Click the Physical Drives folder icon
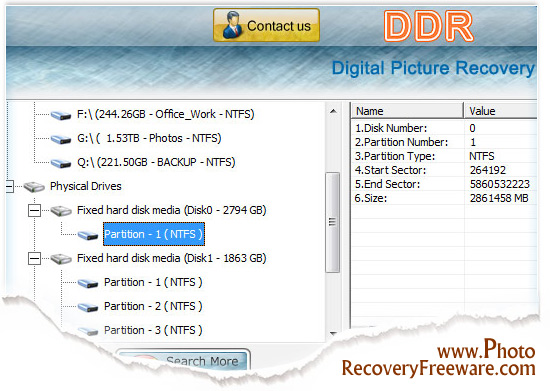Viewport: 550px width, 391px height. tap(34, 187)
